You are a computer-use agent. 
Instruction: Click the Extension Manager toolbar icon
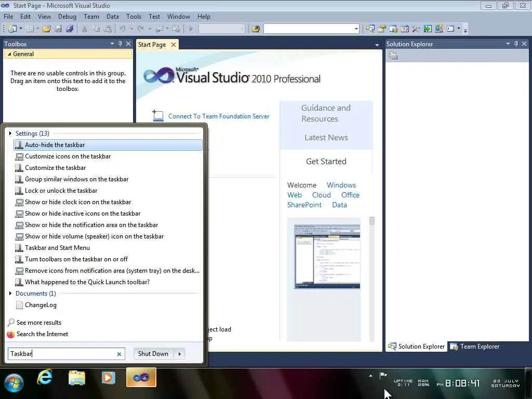(439, 29)
